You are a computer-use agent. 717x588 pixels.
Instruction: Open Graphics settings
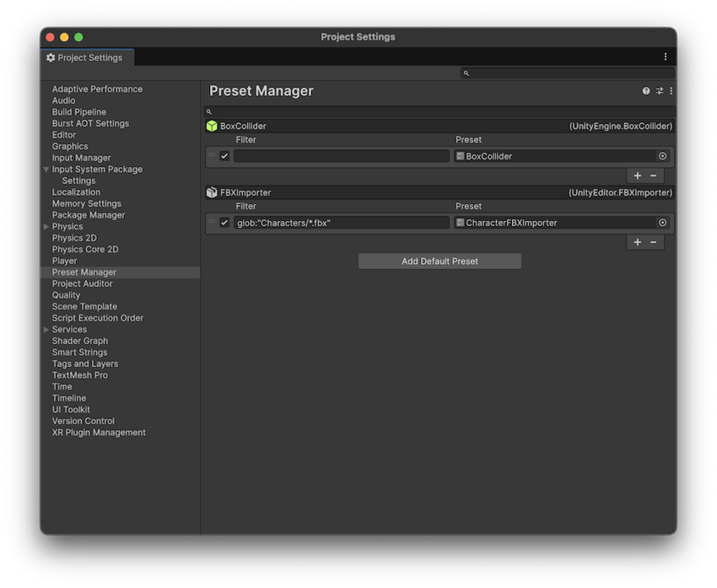(x=70, y=147)
